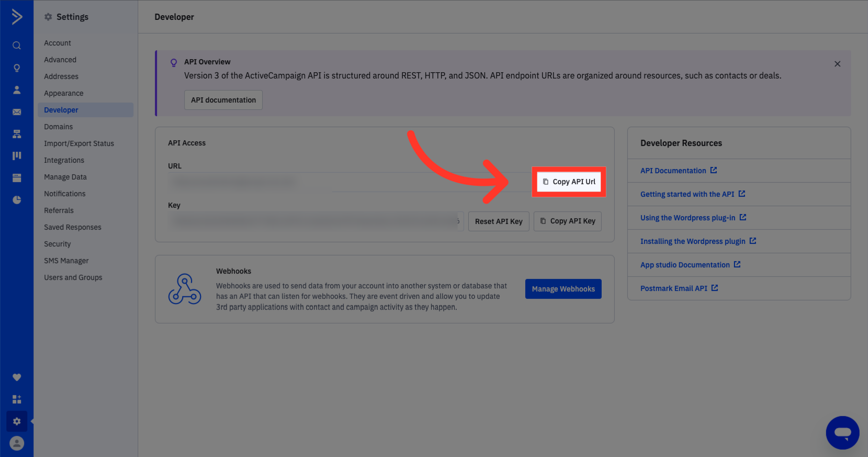Open Appearance settings
868x457 pixels.
click(64, 93)
